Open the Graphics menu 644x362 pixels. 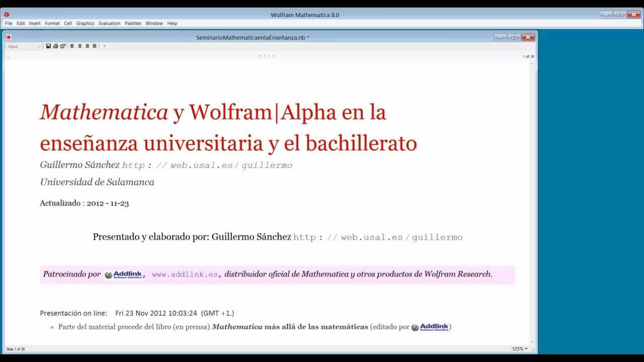tap(86, 23)
